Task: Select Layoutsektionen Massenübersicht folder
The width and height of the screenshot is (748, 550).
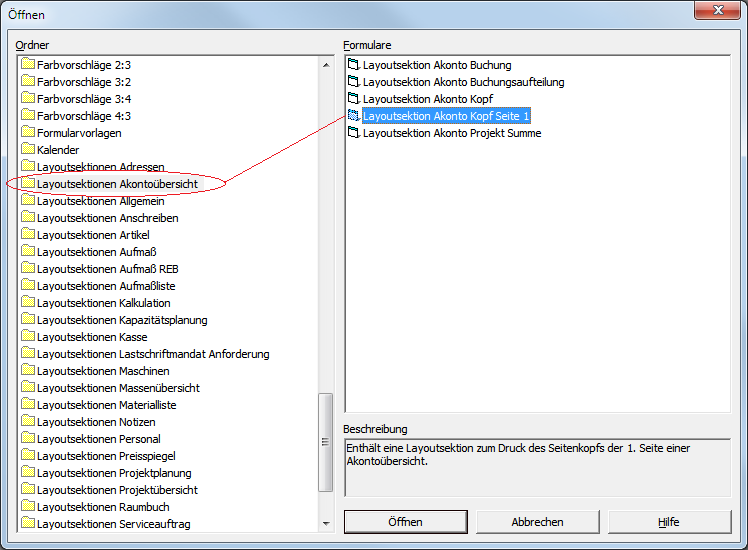Action: [118, 388]
